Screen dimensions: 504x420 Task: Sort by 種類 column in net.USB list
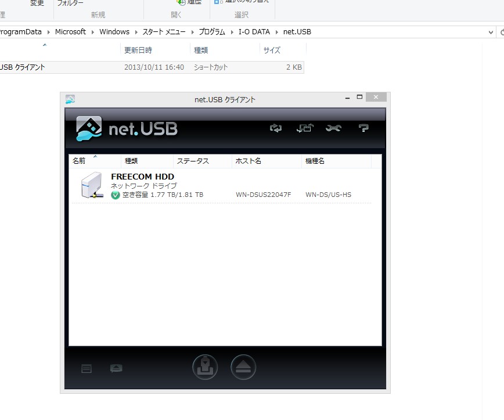(147, 161)
